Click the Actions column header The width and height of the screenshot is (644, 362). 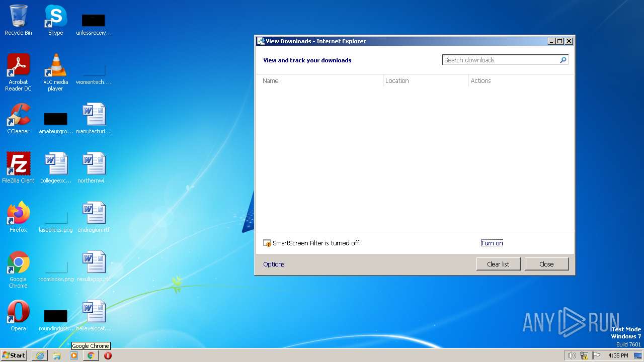[x=521, y=80]
